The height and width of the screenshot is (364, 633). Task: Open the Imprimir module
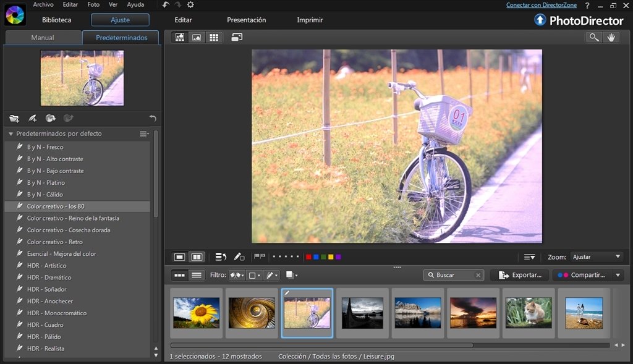310,20
